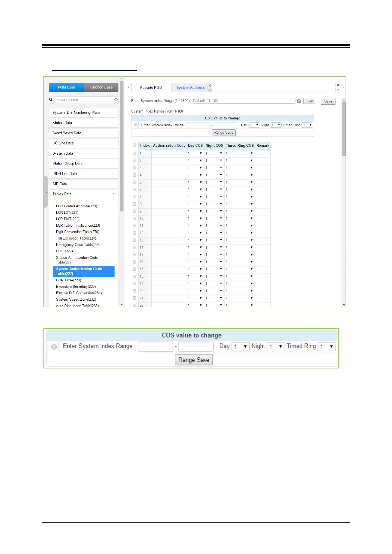The width and height of the screenshot is (392, 554).
Task: Open the Day dropdown in the small COS panel
Action: tap(254, 125)
